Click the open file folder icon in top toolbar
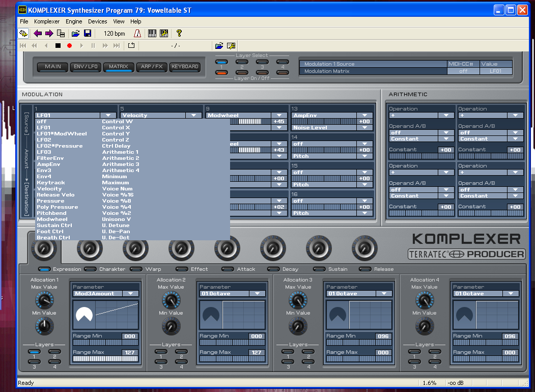Screen dimensions: 535x392 [x=75, y=34]
